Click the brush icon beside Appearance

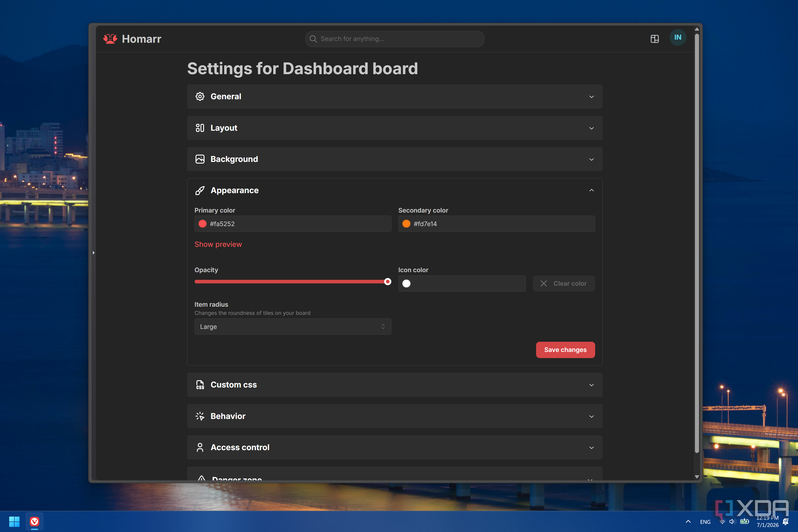pos(200,190)
